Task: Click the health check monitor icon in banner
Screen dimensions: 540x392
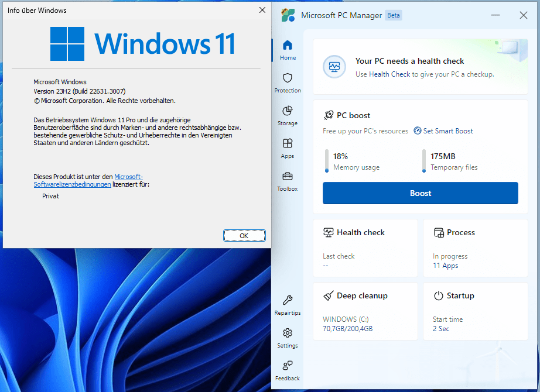Action: click(334, 67)
